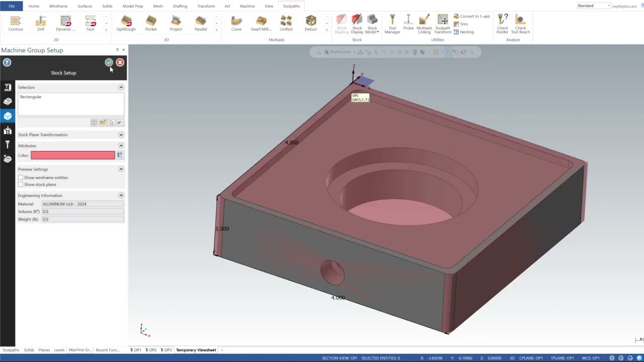Switch to the Transform ribbon tab
Image resolution: width=644 pixels, height=362 pixels.
tap(206, 6)
